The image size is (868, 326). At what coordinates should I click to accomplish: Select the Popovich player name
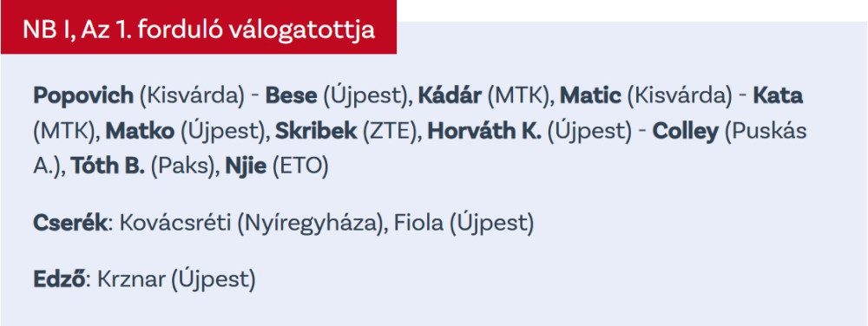pyautogui.click(x=83, y=95)
